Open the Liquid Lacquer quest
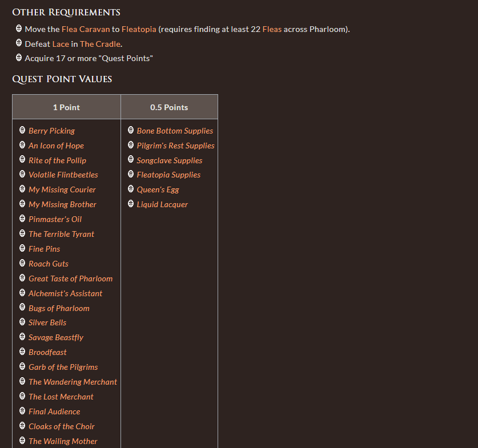Screen dimensions: 478x448 (162, 204)
